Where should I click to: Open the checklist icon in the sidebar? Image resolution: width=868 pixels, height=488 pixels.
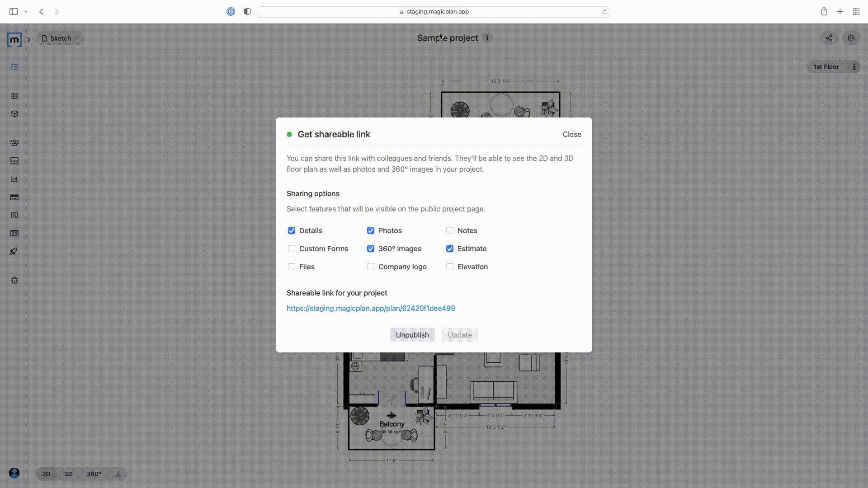coord(14,67)
